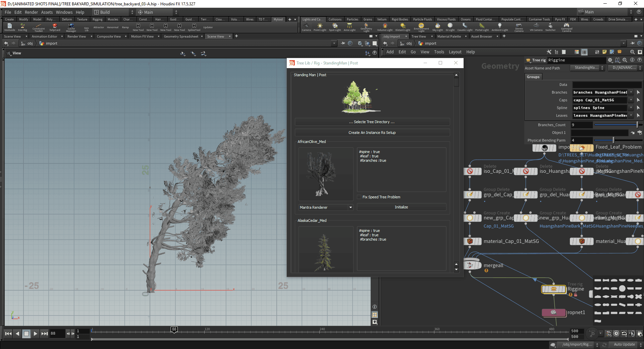Screen dimensions: 644x349
Task: Open the Mantra Renderer dropdown
Action: (x=326, y=207)
